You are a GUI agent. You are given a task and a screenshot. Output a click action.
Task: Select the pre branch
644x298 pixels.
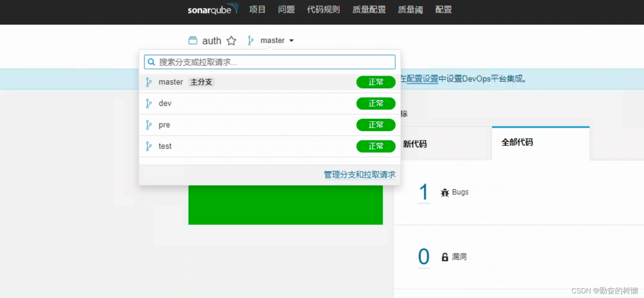tap(270, 125)
